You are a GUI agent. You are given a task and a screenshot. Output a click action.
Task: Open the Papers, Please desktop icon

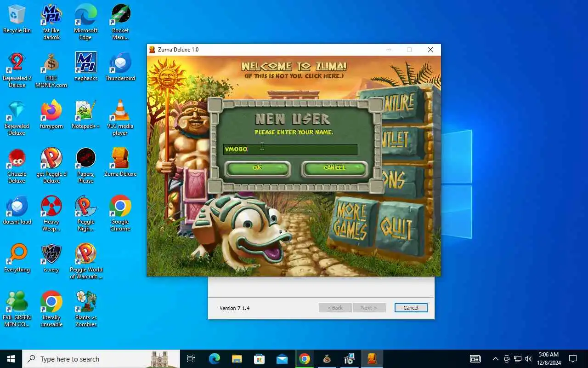[86, 166]
